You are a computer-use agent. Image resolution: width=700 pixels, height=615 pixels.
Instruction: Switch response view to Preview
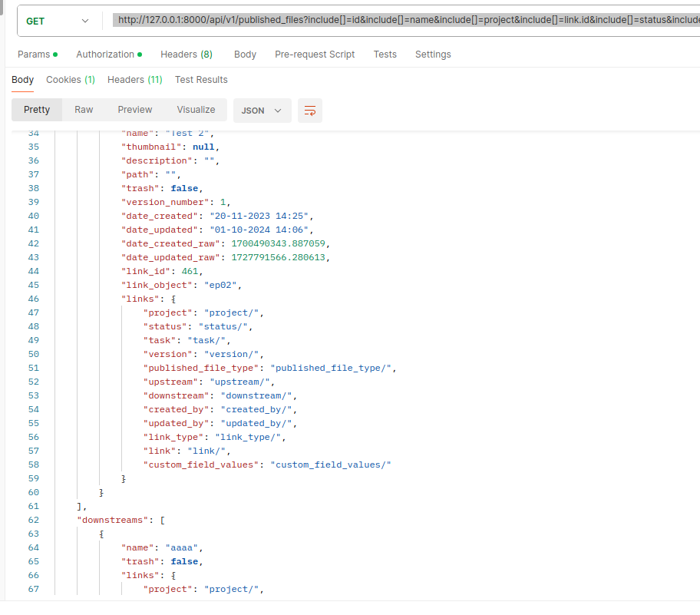click(x=135, y=110)
